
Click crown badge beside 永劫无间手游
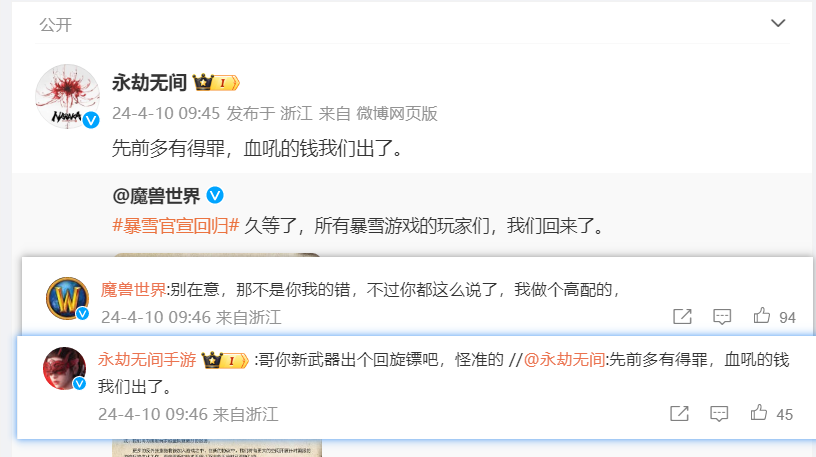[225, 360]
